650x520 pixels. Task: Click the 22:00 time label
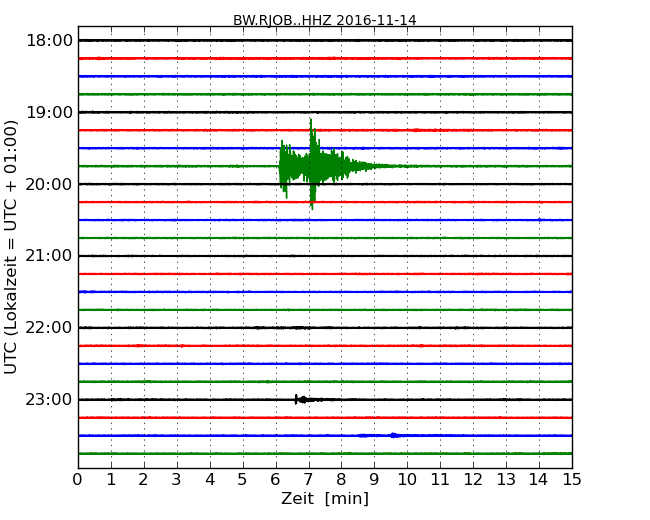(49, 328)
